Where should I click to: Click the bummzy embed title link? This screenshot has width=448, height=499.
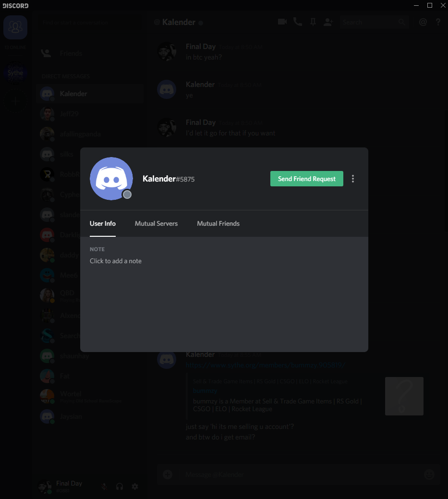pos(205,390)
